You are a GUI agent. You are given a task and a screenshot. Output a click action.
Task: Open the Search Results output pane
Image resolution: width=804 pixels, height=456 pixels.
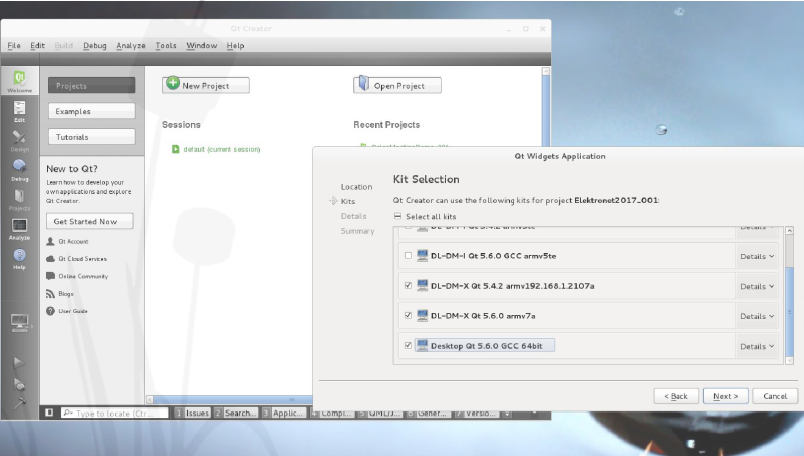click(235, 413)
